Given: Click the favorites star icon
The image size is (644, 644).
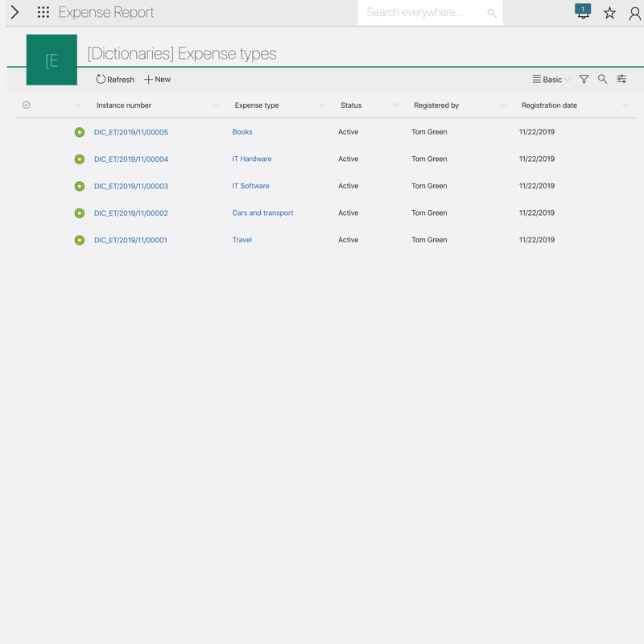Looking at the screenshot, I should pyautogui.click(x=609, y=13).
